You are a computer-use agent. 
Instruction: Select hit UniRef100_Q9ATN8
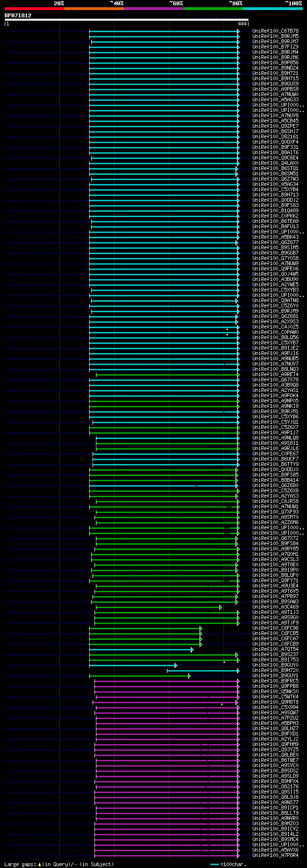tap(275, 301)
